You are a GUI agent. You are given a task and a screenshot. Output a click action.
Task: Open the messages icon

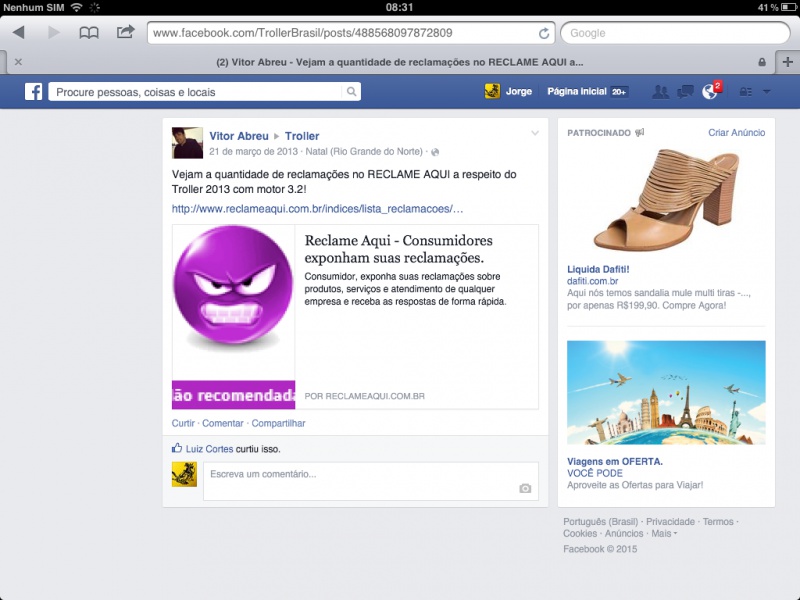click(x=685, y=92)
